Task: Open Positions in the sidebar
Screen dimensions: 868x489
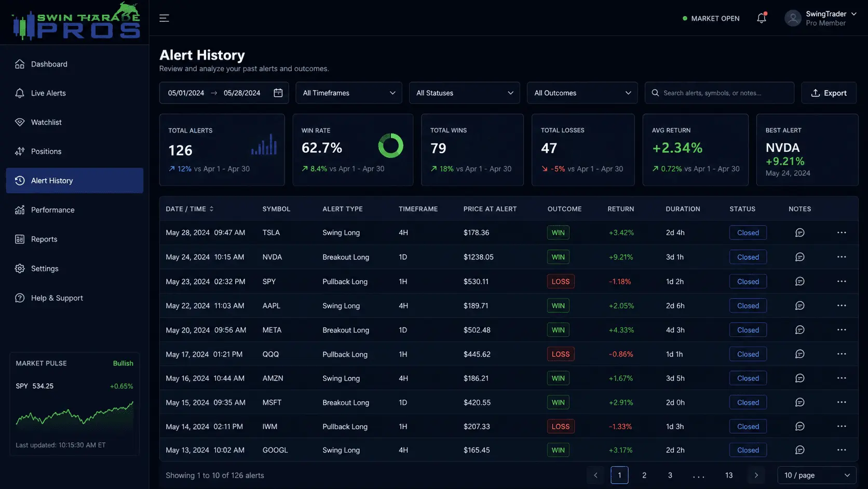Action: pos(74,151)
